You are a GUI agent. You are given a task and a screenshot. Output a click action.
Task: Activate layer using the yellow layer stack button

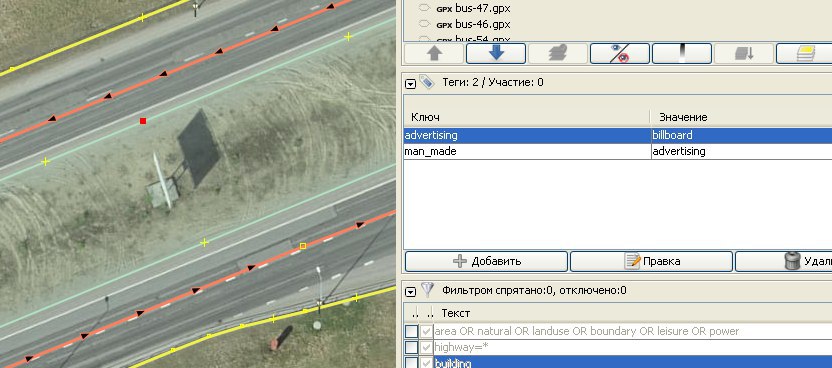(804, 54)
